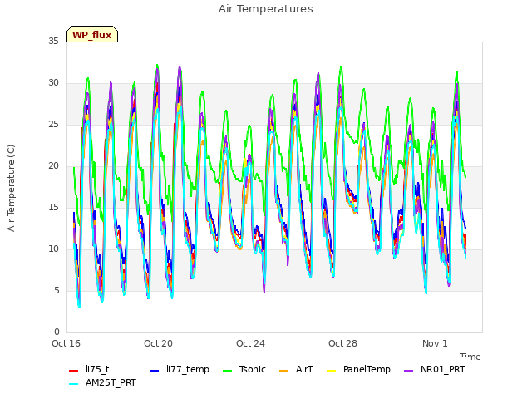Click the Air Temperature (C) axis label
The height and width of the screenshot is (399, 532).
(x=11, y=189)
